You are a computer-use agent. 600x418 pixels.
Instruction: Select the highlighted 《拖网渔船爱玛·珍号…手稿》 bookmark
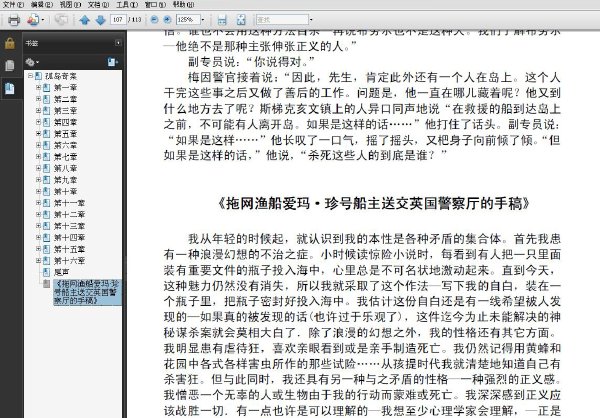[87, 292]
